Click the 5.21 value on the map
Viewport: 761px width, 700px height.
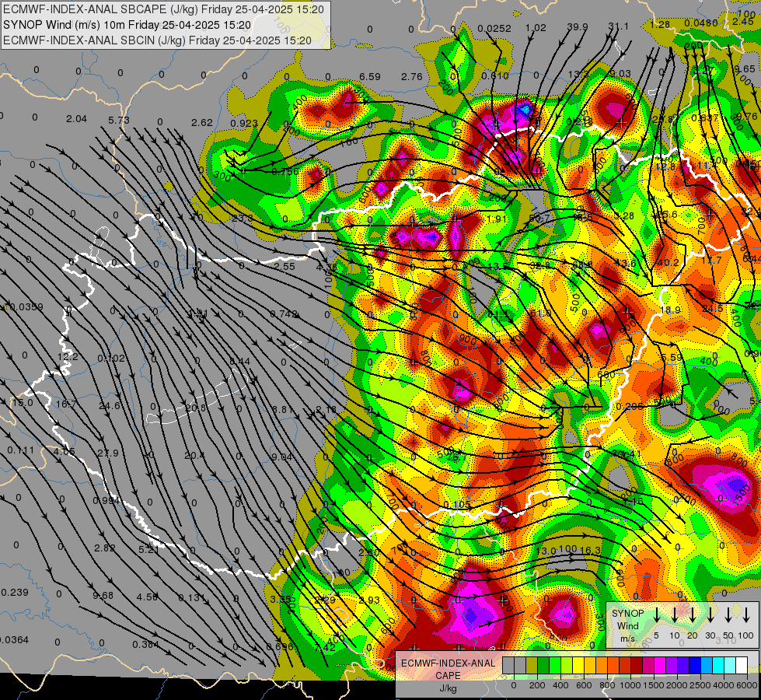(x=149, y=550)
